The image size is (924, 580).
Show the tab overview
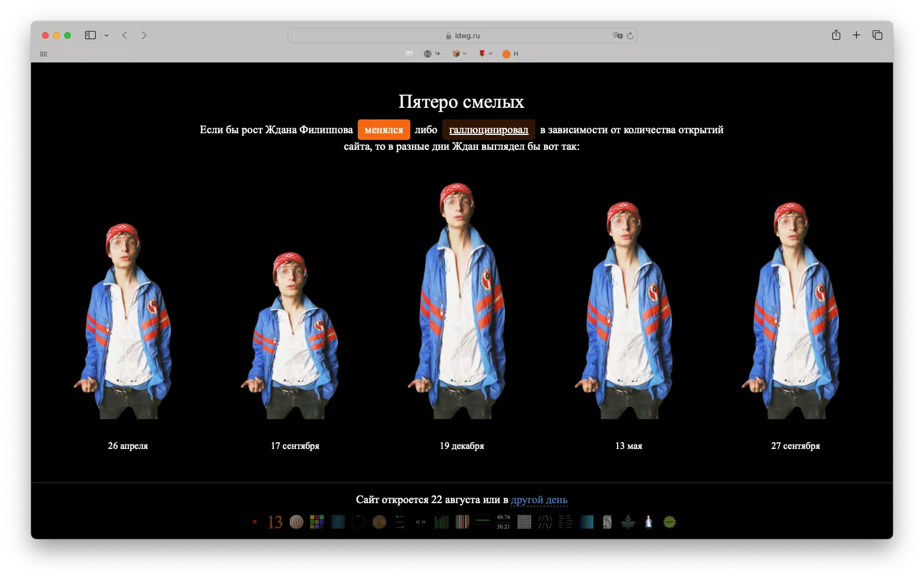click(877, 35)
